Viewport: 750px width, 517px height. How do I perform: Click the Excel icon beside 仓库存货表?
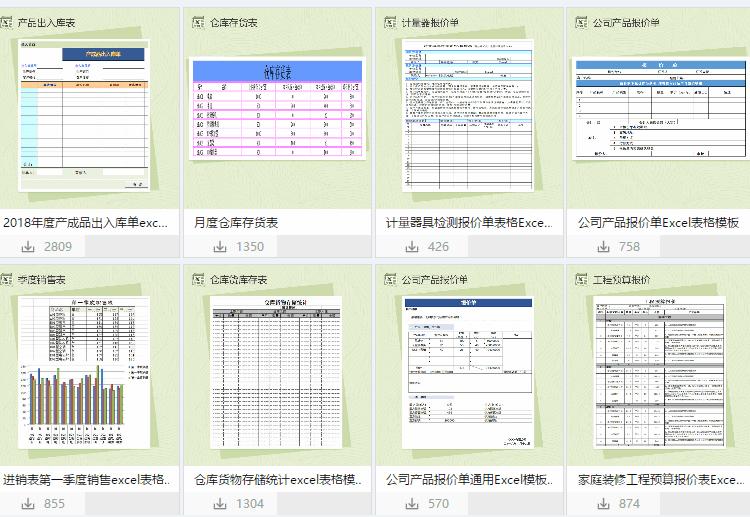click(x=198, y=22)
